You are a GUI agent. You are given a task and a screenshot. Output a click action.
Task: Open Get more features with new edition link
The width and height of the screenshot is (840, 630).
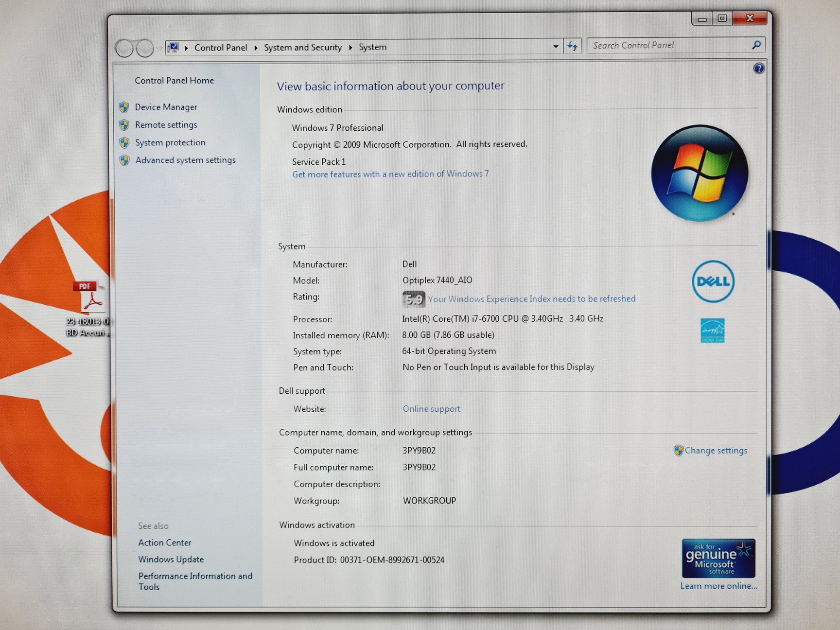coord(390,174)
